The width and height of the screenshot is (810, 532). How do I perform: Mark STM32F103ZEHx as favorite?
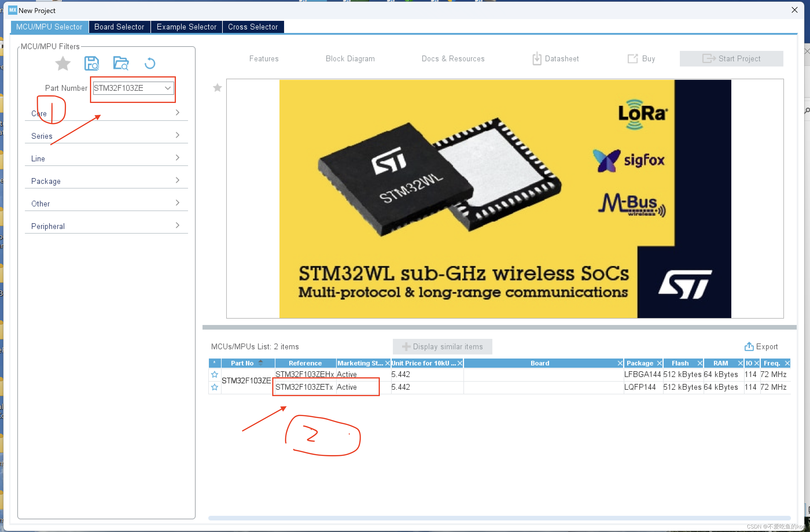214,374
